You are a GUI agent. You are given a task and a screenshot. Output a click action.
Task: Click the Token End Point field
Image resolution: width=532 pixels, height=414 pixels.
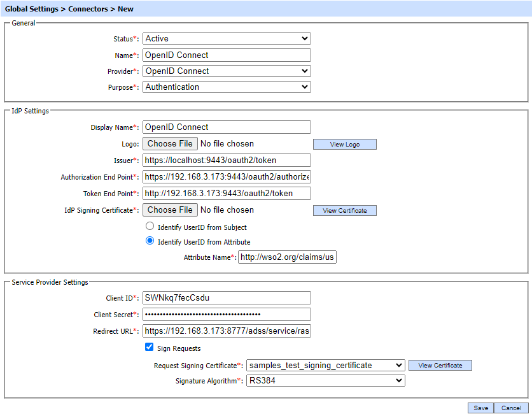tap(227, 193)
